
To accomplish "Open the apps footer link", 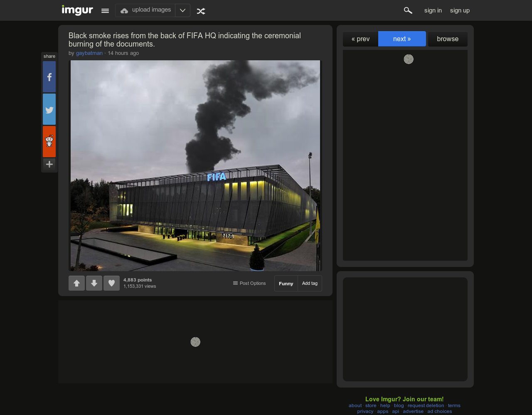I will (383, 411).
